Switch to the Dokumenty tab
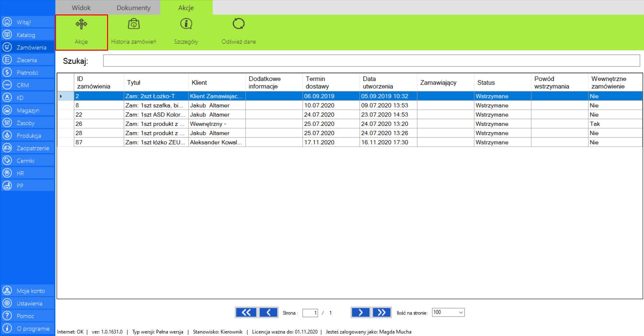 coord(134,8)
